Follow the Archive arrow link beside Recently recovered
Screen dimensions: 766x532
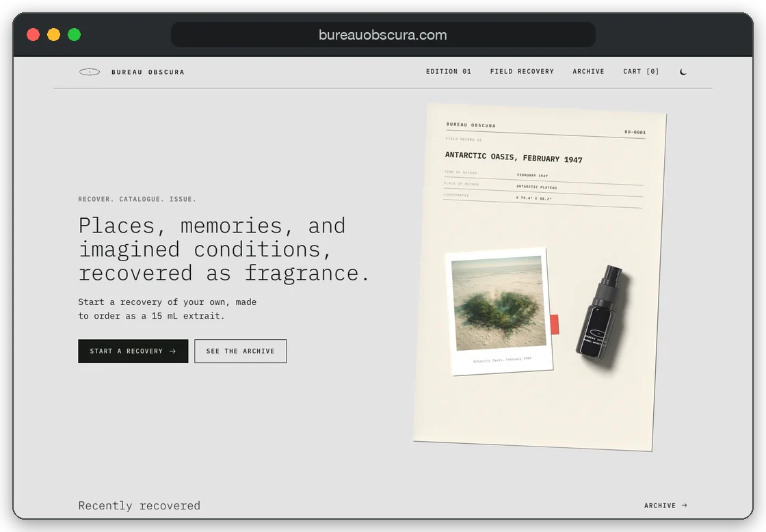click(x=665, y=505)
